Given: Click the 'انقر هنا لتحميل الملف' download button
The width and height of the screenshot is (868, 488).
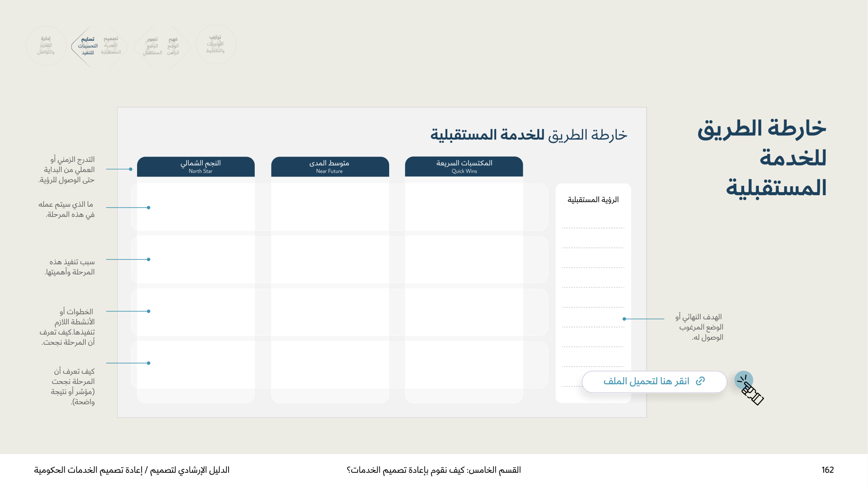Looking at the screenshot, I should click(x=654, y=382).
